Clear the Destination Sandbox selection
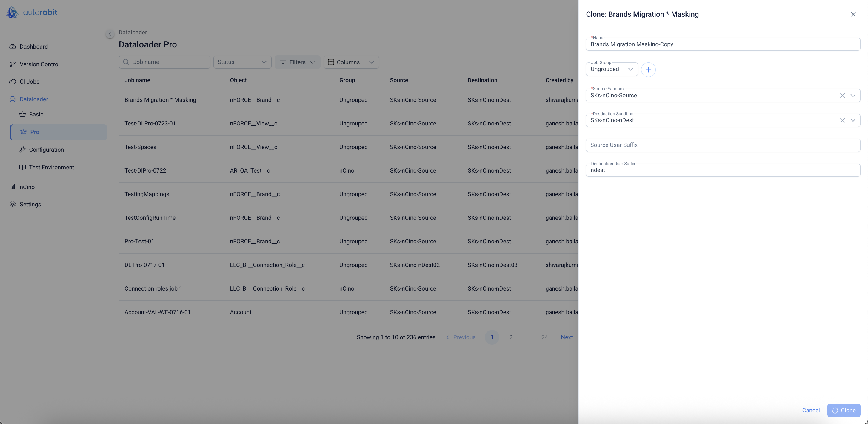 coord(842,120)
